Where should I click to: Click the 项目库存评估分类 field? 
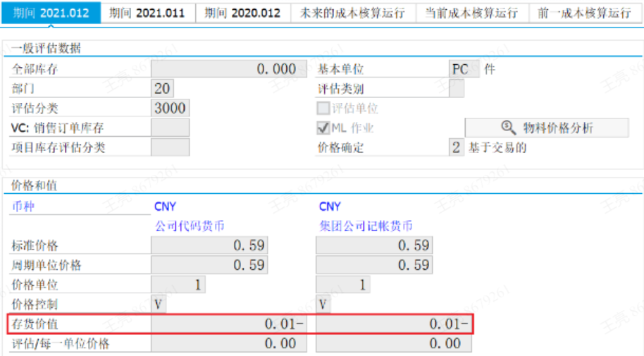click(170, 147)
